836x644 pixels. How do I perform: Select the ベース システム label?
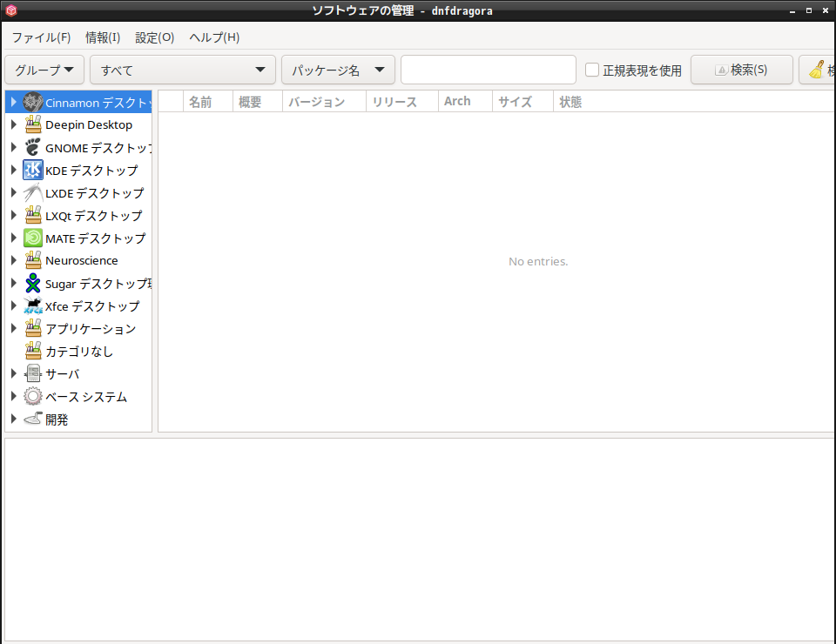86,397
